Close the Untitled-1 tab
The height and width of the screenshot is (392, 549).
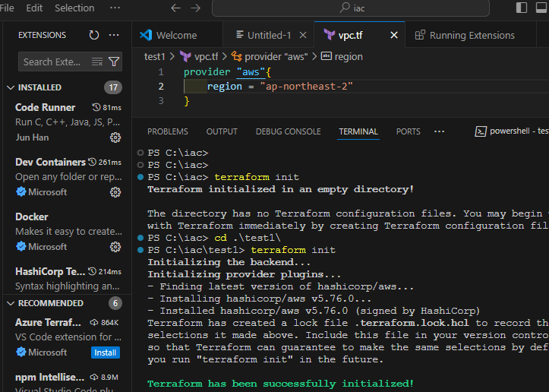(303, 36)
